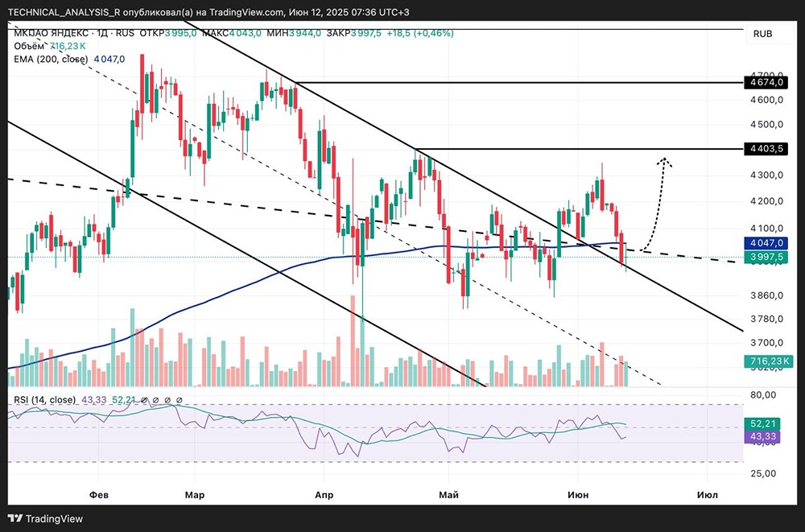This screenshot has width=805, height=532.
Task: Click the Май month label on time axis
Action: 448,495
